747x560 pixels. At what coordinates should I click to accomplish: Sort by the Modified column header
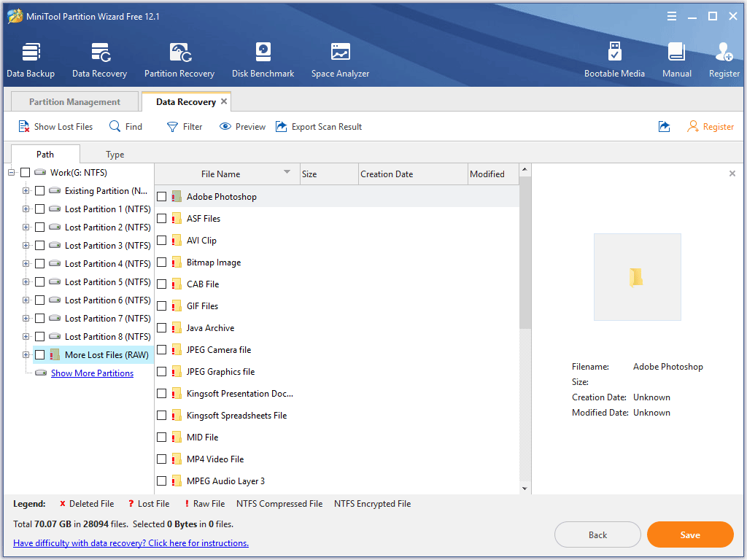pos(493,174)
